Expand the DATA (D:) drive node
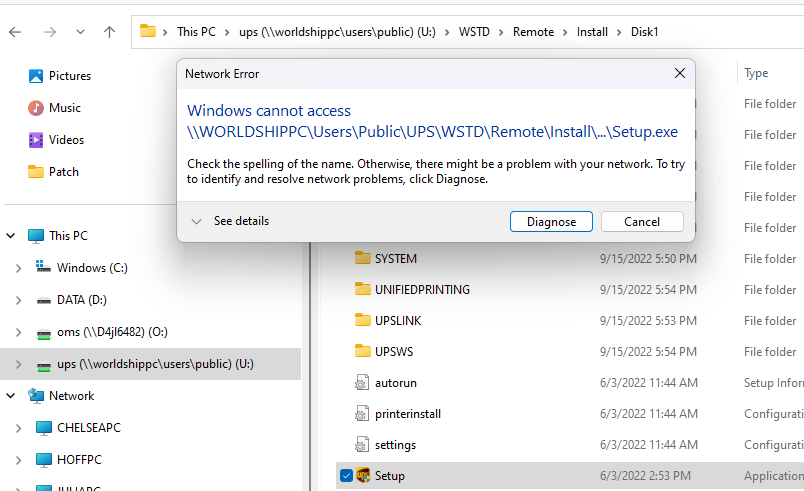This screenshot has width=804, height=491. (18, 300)
